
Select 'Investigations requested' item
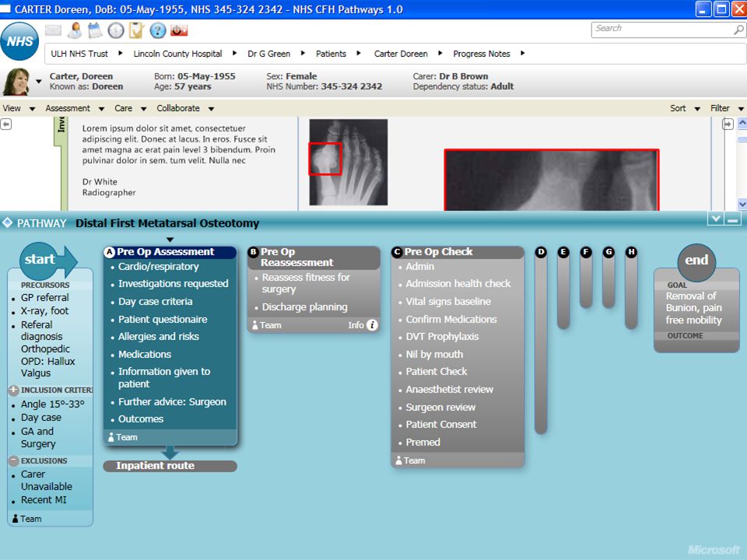tap(174, 284)
